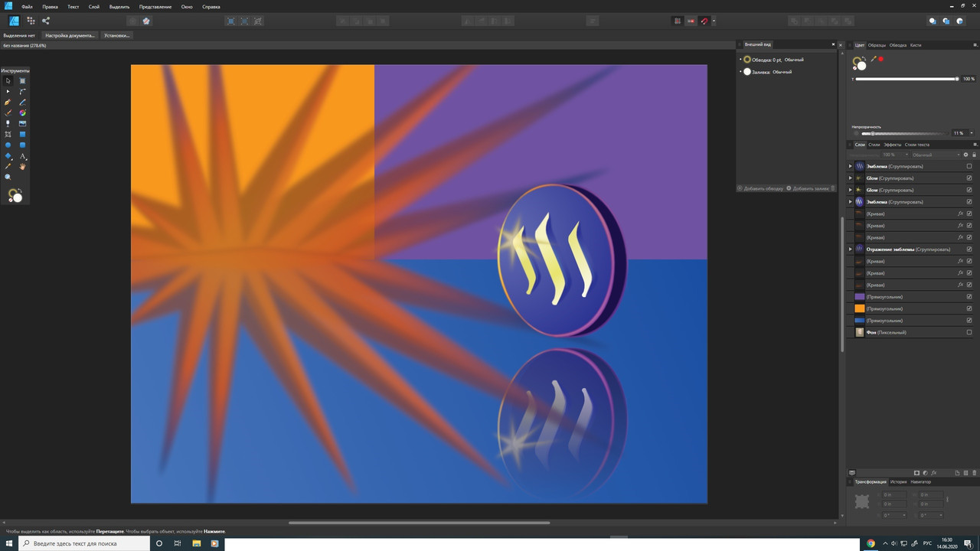980x551 pixels.
Task: Hide the purple Прямоугольник layer
Action: [x=969, y=296]
